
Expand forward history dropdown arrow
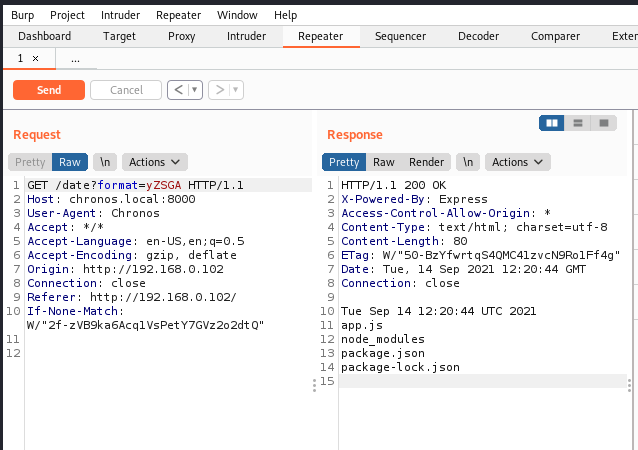pyautogui.click(x=236, y=90)
